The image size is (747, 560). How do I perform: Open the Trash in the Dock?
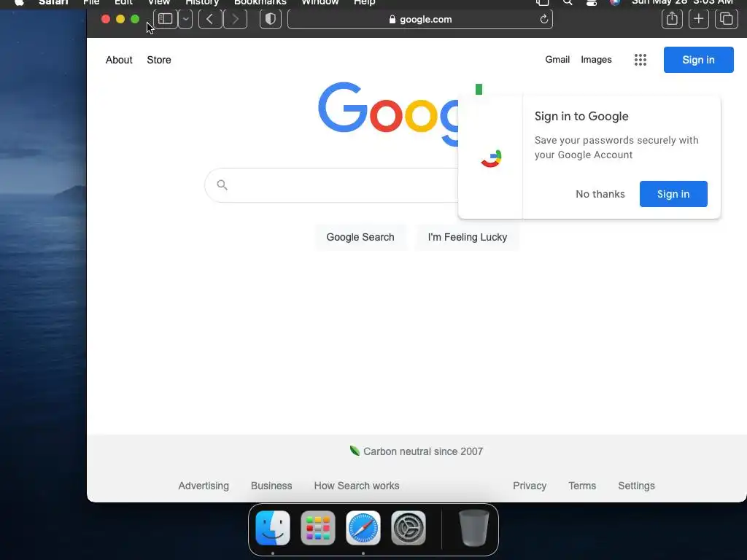pyautogui.click(x=473, y=528)
